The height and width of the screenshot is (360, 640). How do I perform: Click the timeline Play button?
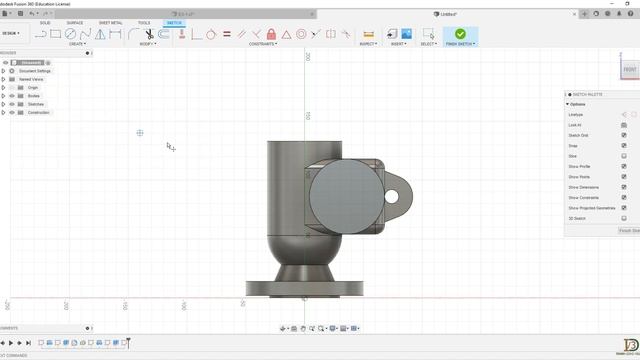pyautogui.click(x=11, y=343)
